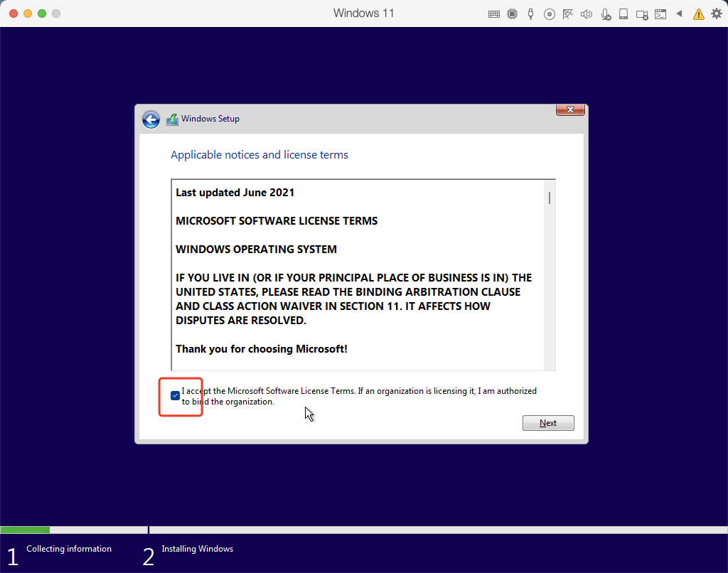Open the keyboard menu in title bar
This screenshot has height=573, width=728.
click(494, 14)
